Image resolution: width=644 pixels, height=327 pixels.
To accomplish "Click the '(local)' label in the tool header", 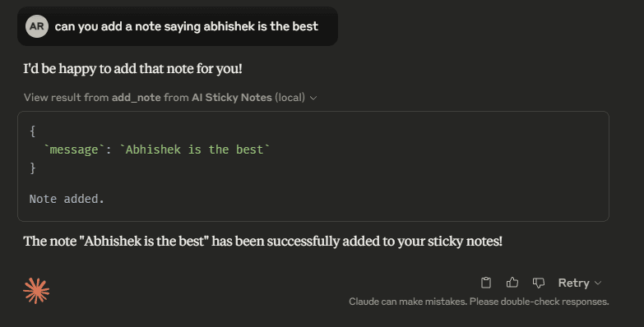I will 290,97.
